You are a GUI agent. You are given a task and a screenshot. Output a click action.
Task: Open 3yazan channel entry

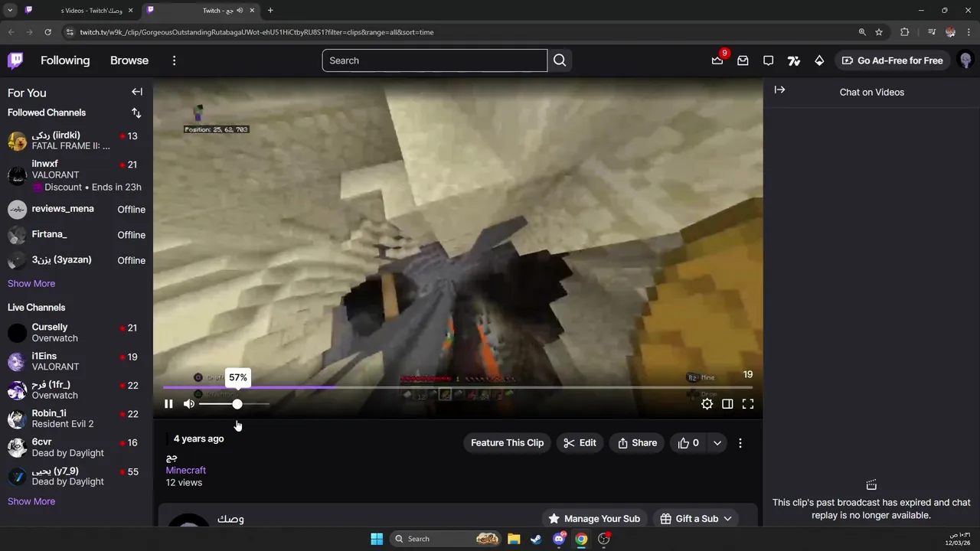[77, 260]
